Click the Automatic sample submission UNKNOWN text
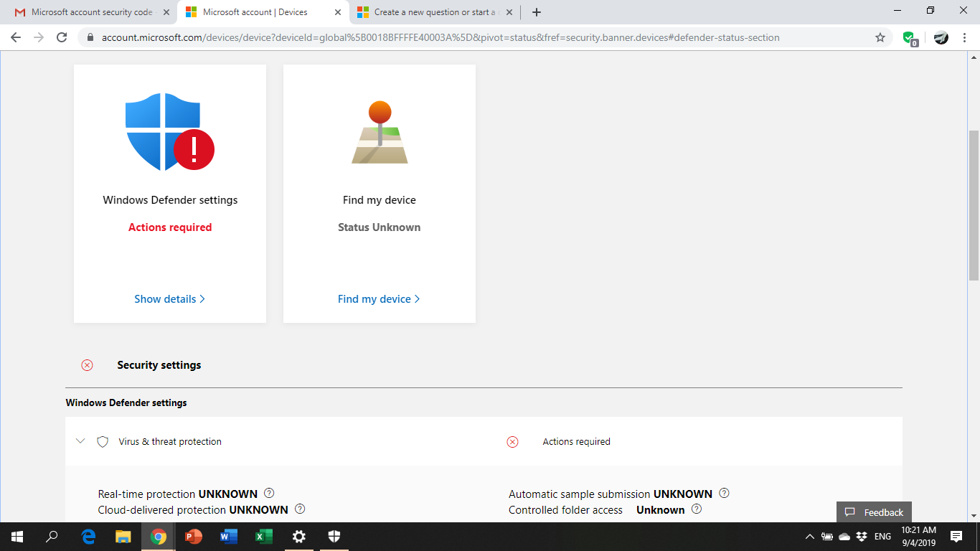The height and width of the screenshot is (551, 980). click(x=611, y=494)
